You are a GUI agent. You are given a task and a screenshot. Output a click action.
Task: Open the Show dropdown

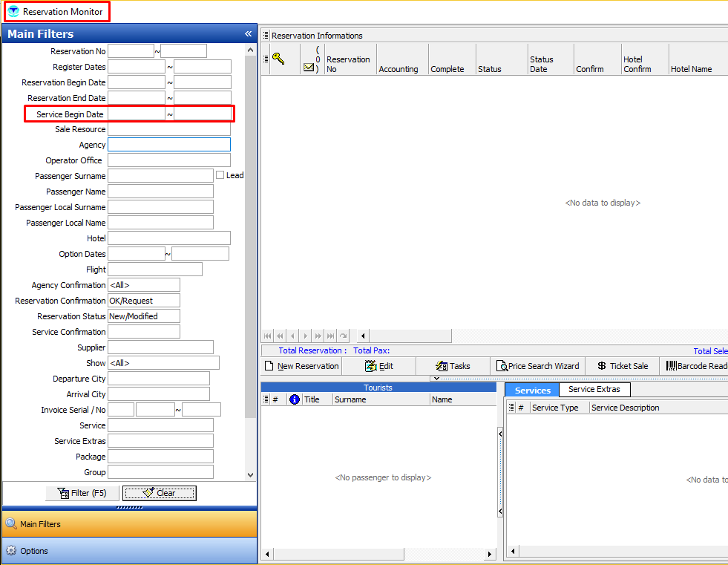[163, 363]
